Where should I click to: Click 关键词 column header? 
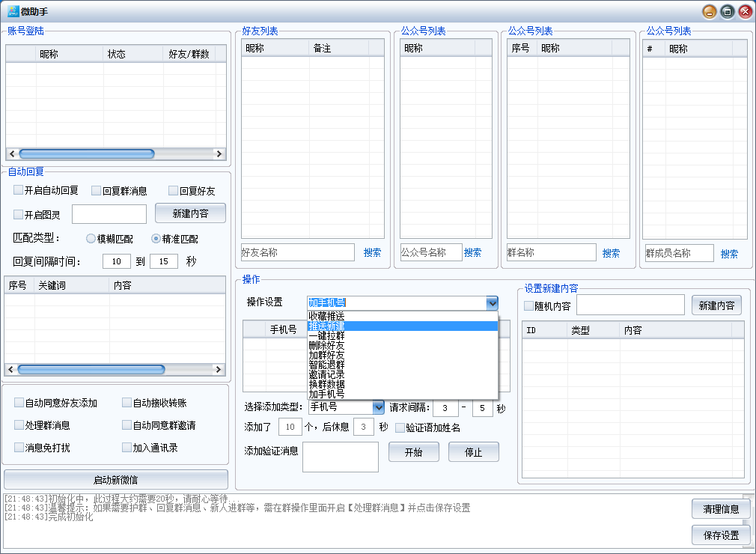(72, 285)
